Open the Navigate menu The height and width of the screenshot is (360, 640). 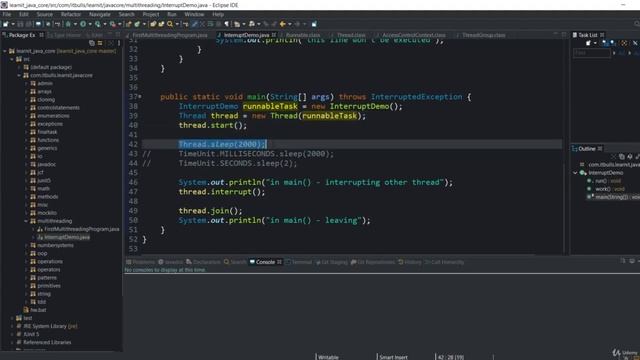[100, 14]
